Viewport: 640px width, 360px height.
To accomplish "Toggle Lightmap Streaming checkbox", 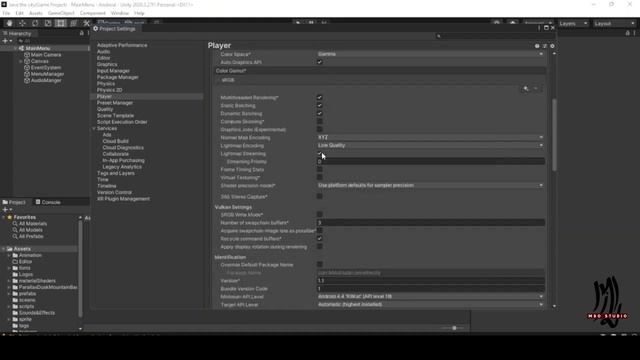I will click(320, 153).
